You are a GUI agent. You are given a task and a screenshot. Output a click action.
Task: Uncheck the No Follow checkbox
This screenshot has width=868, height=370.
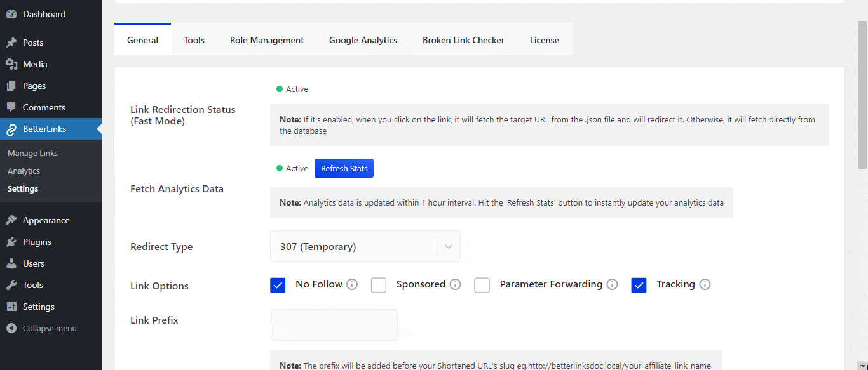pos(278,285)
